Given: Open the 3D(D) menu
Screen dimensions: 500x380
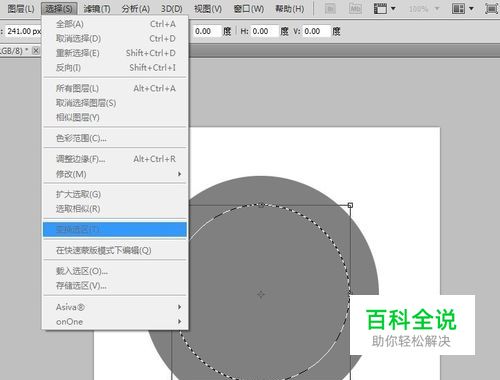Looking at the screenshot, I should tap(172, 9).
